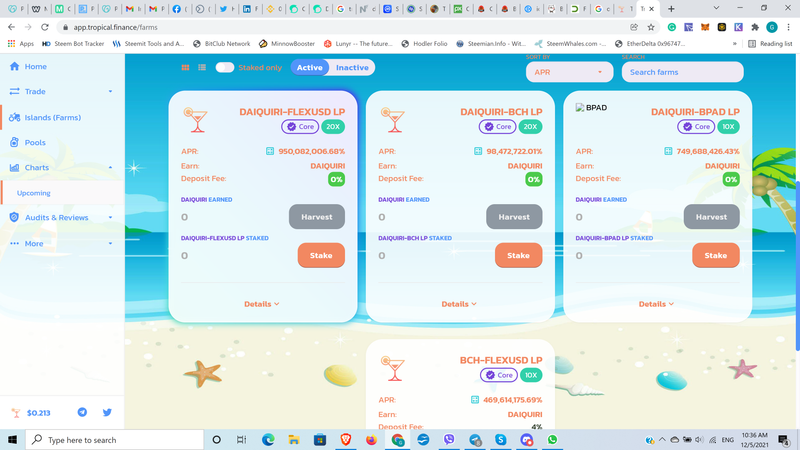Select the Inactive farms toggle

(352, 67)
